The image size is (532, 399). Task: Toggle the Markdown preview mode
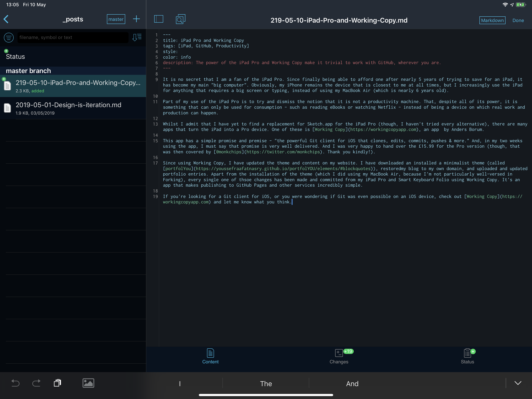(x=492, y=20)
